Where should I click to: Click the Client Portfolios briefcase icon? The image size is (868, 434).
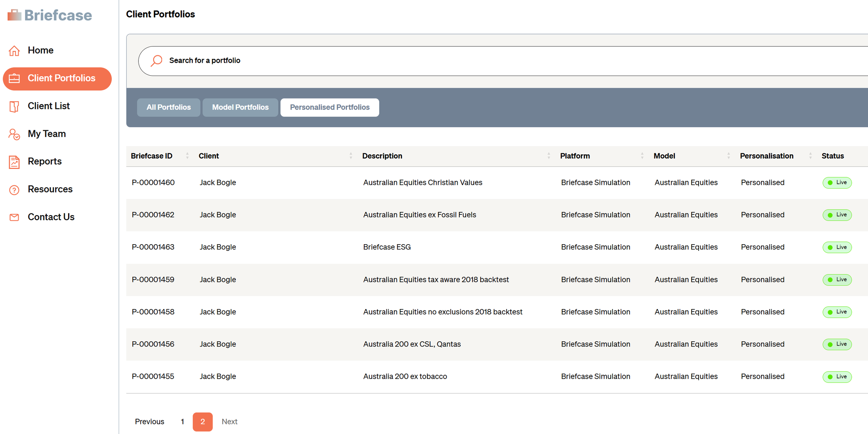tap(14, 78)
